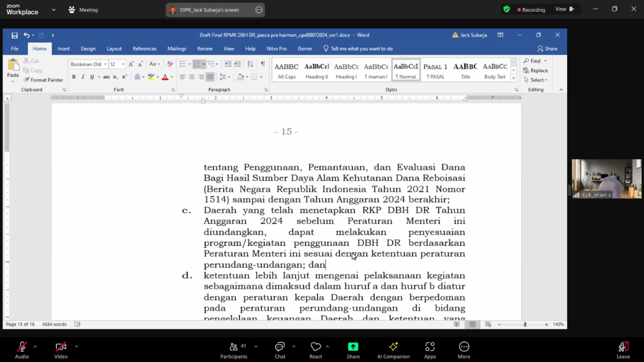Shrink font size with the smaller A icon

pos(140,64)
